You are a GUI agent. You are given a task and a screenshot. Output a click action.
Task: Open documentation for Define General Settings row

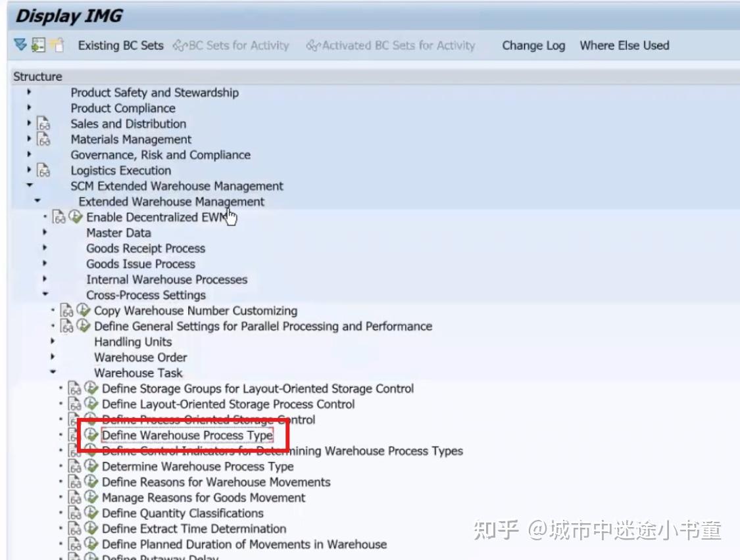pyautogui.click(x=66, y=326)
